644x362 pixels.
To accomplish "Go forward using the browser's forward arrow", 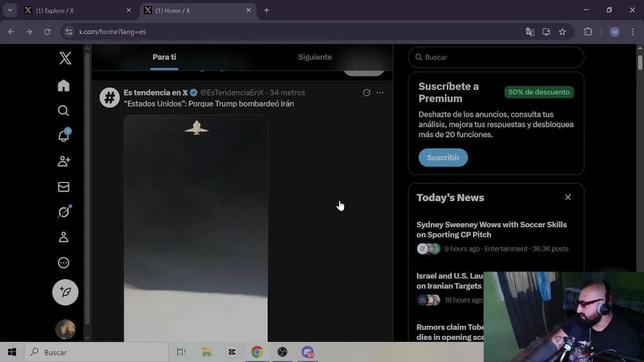I will [29, 32].
